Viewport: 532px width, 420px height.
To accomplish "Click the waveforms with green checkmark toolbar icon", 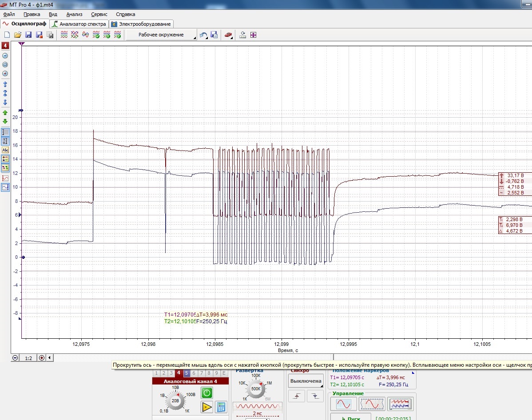I will [x=96, y=35].
